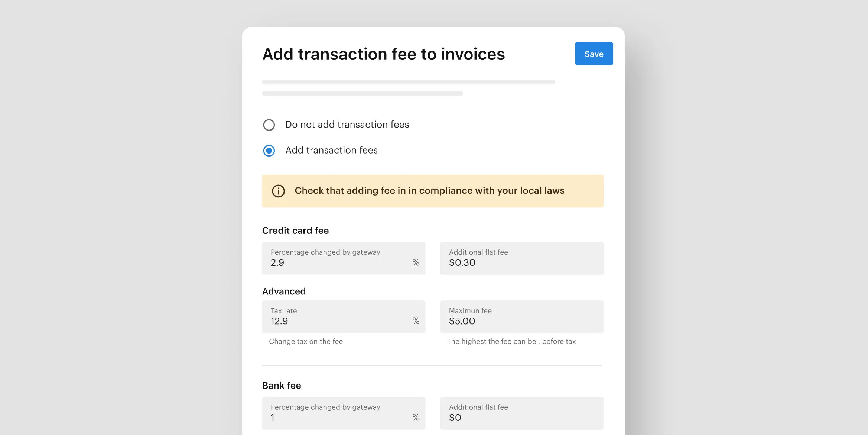Image resolution: width=868 pixels, height=435 pixels.
Task: Click the Credit card fee section header
Action: click(295, 230)
